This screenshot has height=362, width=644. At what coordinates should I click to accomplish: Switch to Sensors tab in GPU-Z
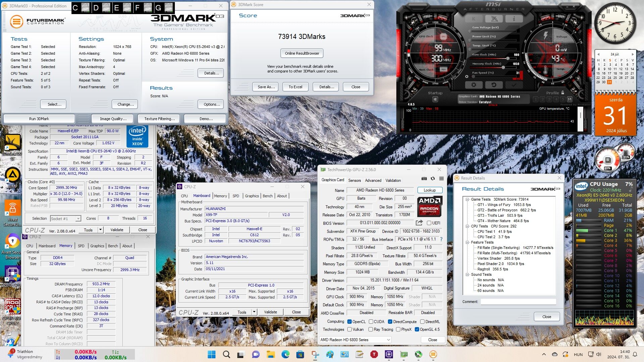pyautogui.click(x=354, y=180)
